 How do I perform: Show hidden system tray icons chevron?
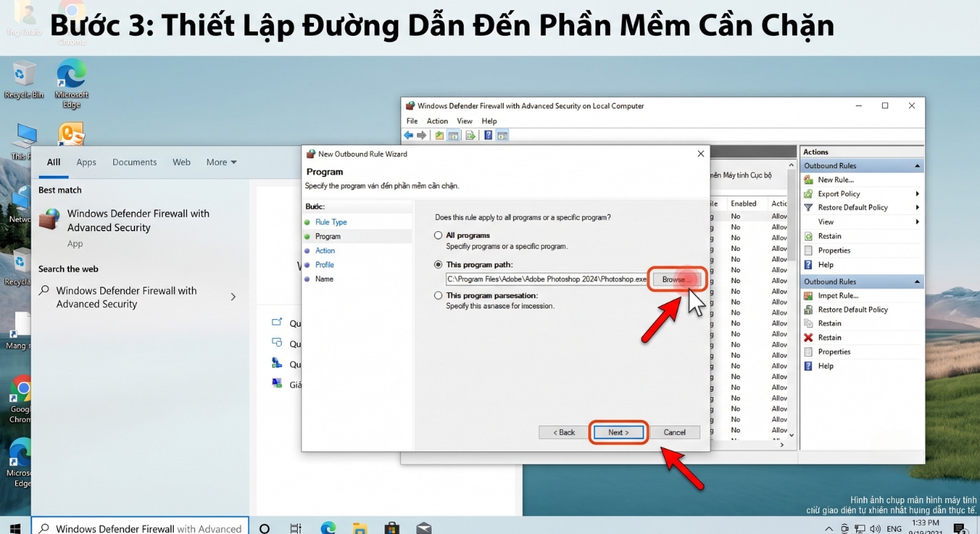829,529
